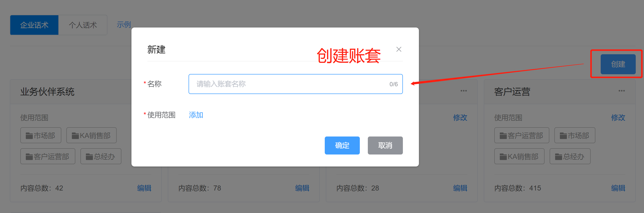644x213 pixels.
Task: Click 编辑 next to 内容总数 415
Action: (618, 188)
